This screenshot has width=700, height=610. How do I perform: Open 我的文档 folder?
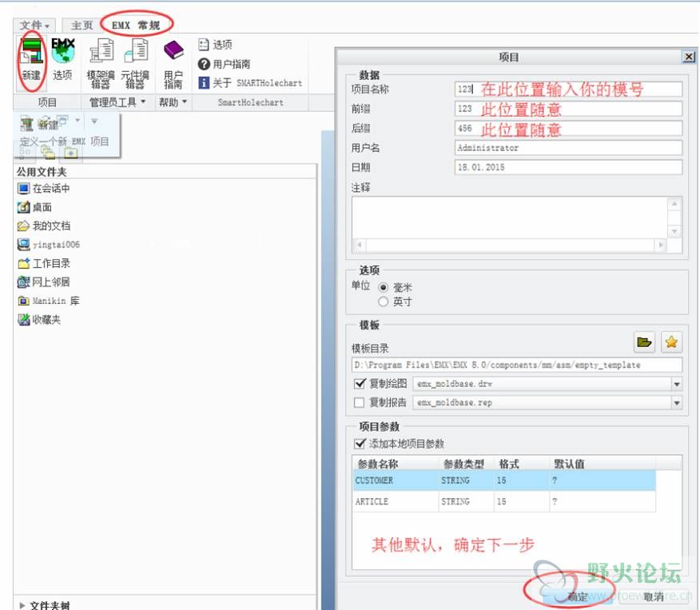[x=44, y=226]
